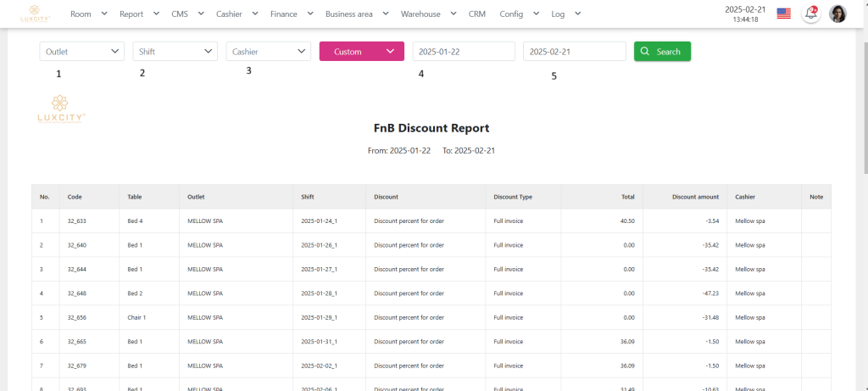Open the notifications bell icon
Screen dimensions: 868x391
(811, 14)
